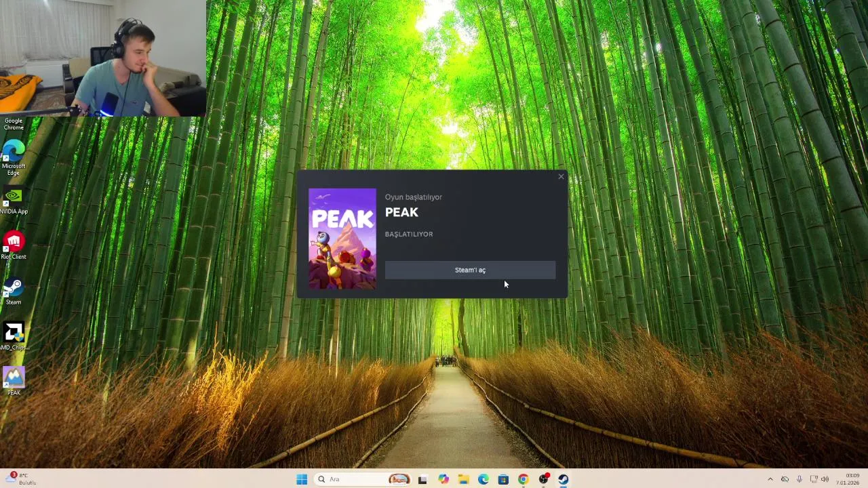Open File Explorer from the taskbar
This screenshot has width=868, height=488.
pyautogui.click(x=463, y=479)
